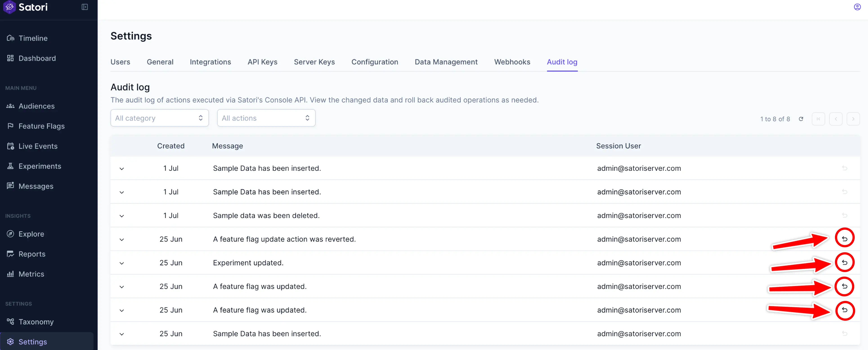The height and width of the screenshot is (350, 868).
Task: Select the Audit log tab
Action: pos(562,62)
